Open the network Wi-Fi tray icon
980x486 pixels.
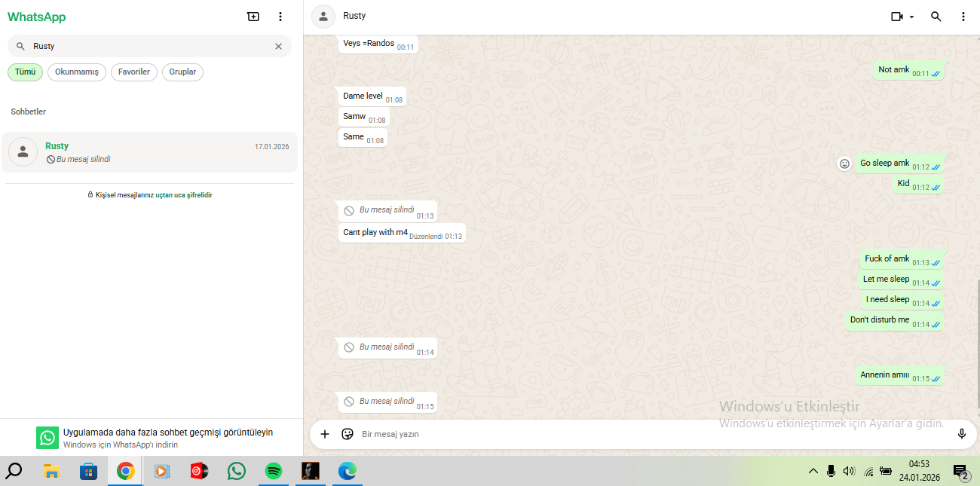tap(868, 472)
